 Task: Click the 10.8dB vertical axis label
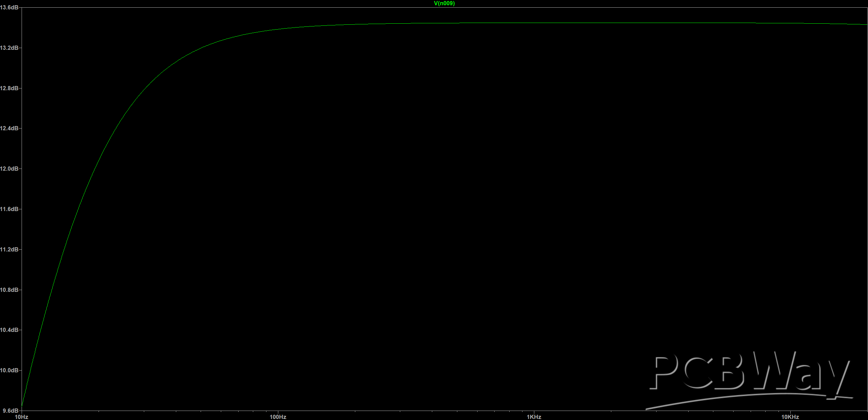[x=9, y=290]
